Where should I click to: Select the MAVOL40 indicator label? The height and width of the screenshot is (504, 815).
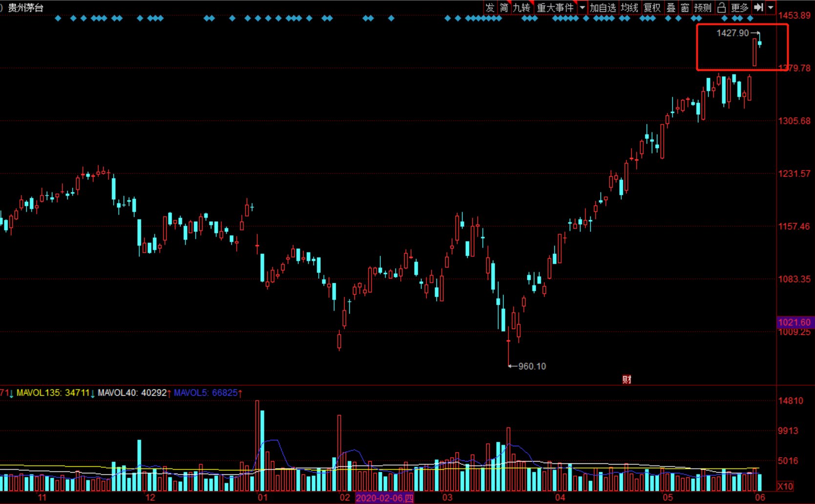point(132,393)
